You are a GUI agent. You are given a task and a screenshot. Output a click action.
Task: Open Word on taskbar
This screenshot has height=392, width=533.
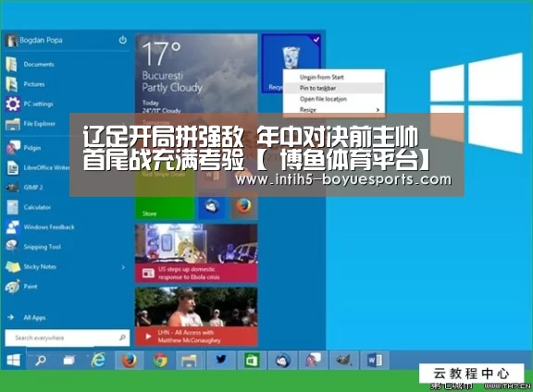pyautogui.click(x=375, y=360)
